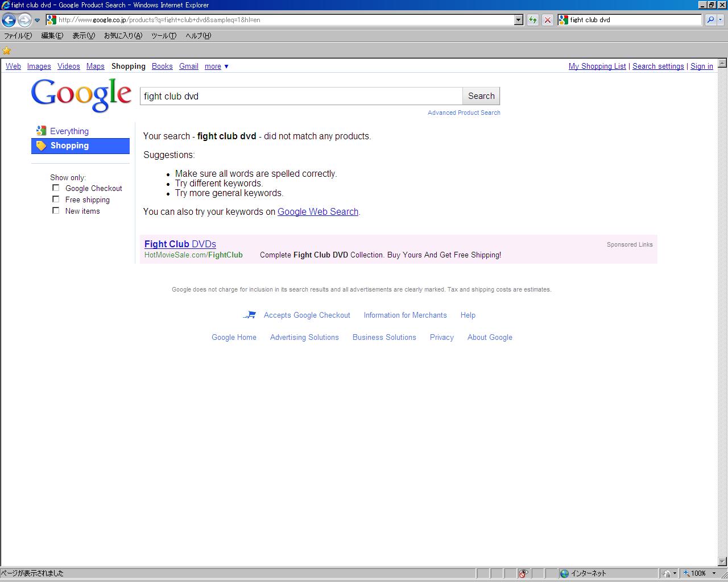Open Advertising Solutions link
The width and height of the screenshot is (728, 582).
point(304,337)
